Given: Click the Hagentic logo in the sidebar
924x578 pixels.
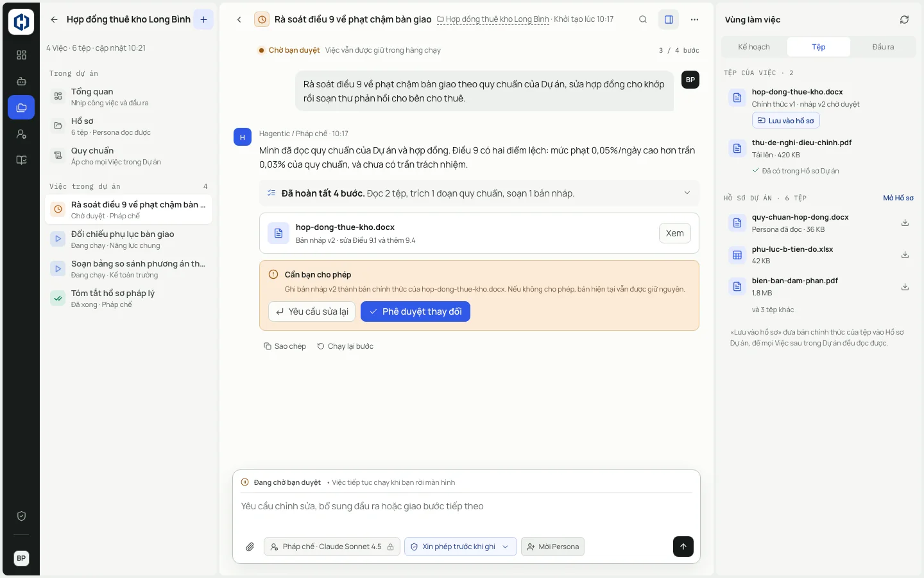Looking at the screenshot, I should pos(21,22).
